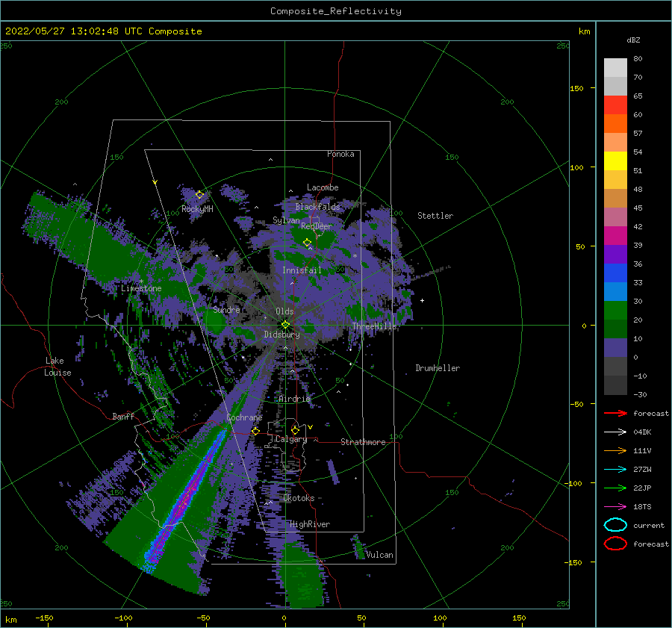Click the HighRiver town label
This screenshot has width=672, height=628.
[310, 524]
